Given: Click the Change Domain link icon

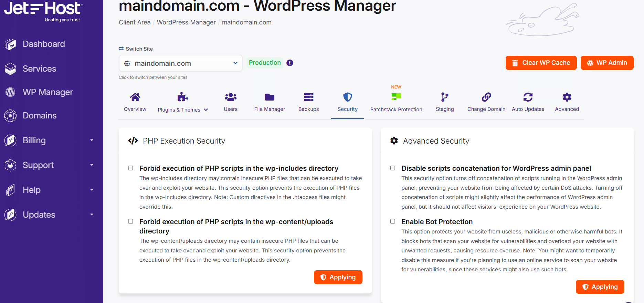Looking at the screenshot, I should coord(486,97).
